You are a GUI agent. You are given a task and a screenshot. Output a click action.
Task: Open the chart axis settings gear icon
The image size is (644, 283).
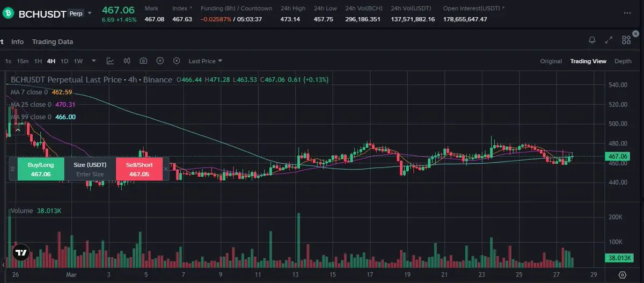pyautogui.click(x=623, y=275)
